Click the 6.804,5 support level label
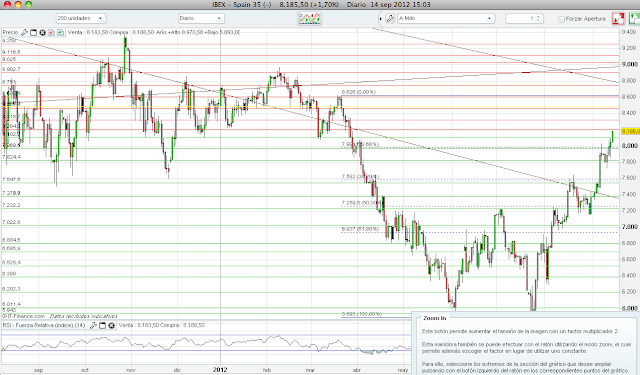This screenshot has height=375, width=640. click(11, 240)
